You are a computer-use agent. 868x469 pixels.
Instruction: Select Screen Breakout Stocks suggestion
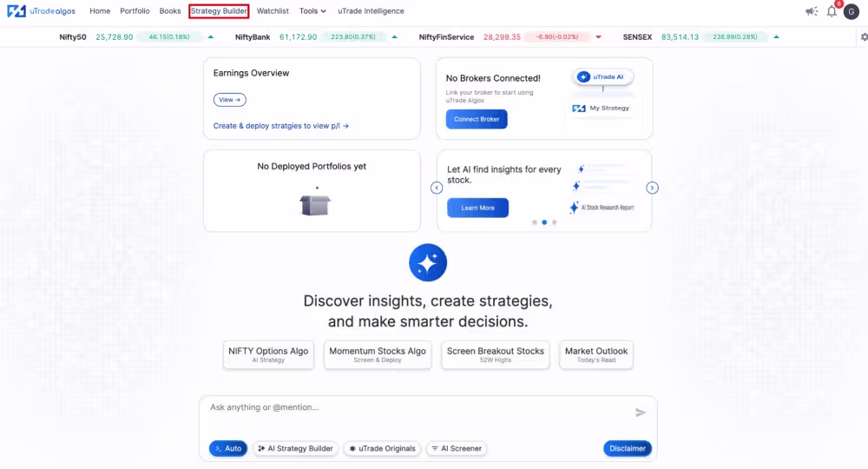(x=496, y=354)
